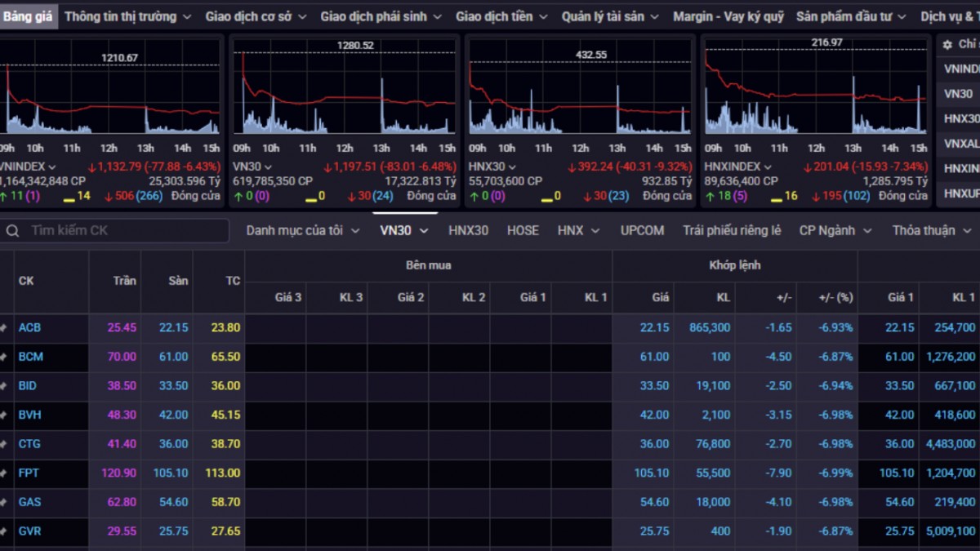Image resolution: width=980 pixels, height=551 pixels.
Task: Click the HNX30 intraday chart
Action: click(x=580, y=90)
